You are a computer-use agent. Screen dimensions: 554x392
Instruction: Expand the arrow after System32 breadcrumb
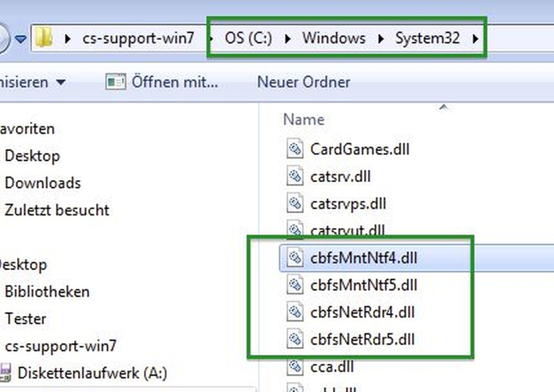pos(475,39)
